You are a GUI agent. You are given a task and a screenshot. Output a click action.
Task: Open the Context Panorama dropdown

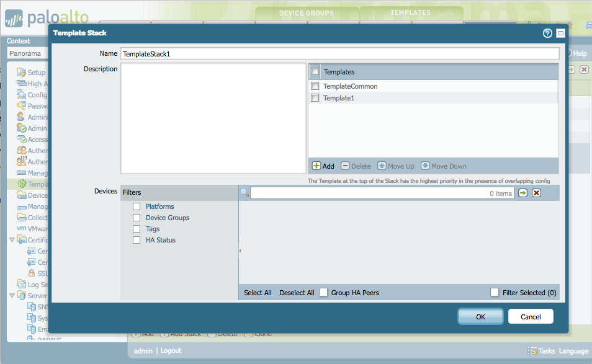pos(28,53)
